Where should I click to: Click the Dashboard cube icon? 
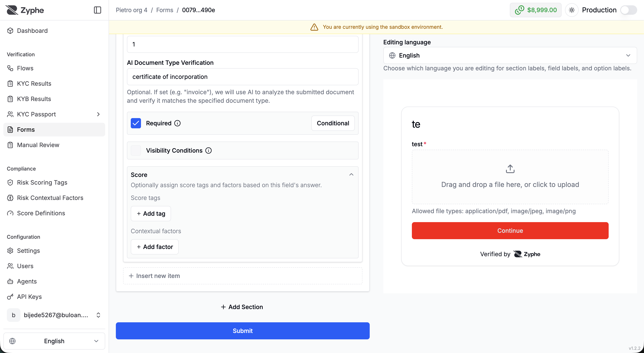(x=10, y=30)
